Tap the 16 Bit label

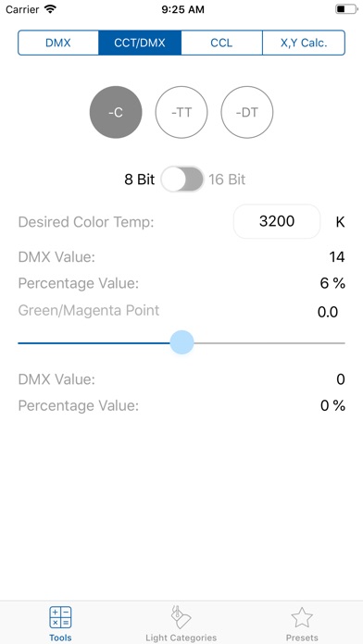227,180
